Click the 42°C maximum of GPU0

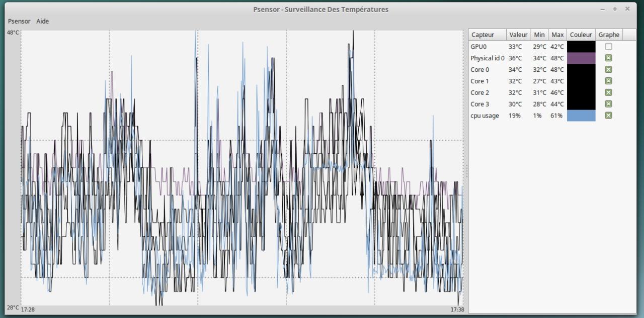(557, 47)
